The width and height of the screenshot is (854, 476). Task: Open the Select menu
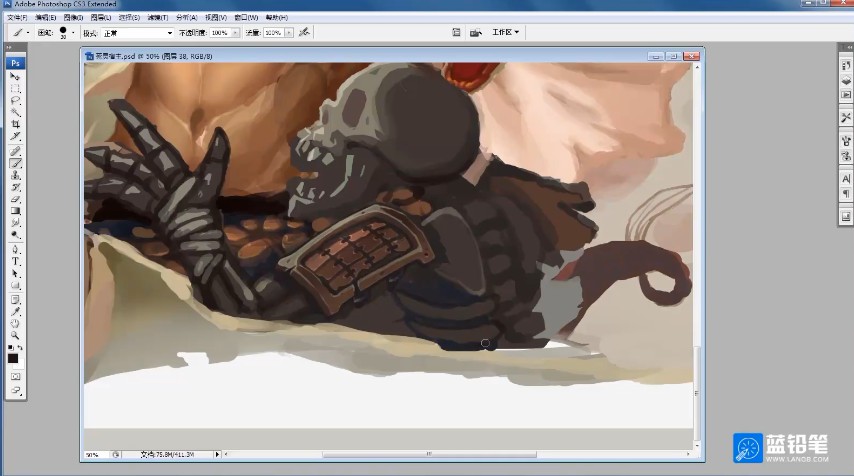130,17
